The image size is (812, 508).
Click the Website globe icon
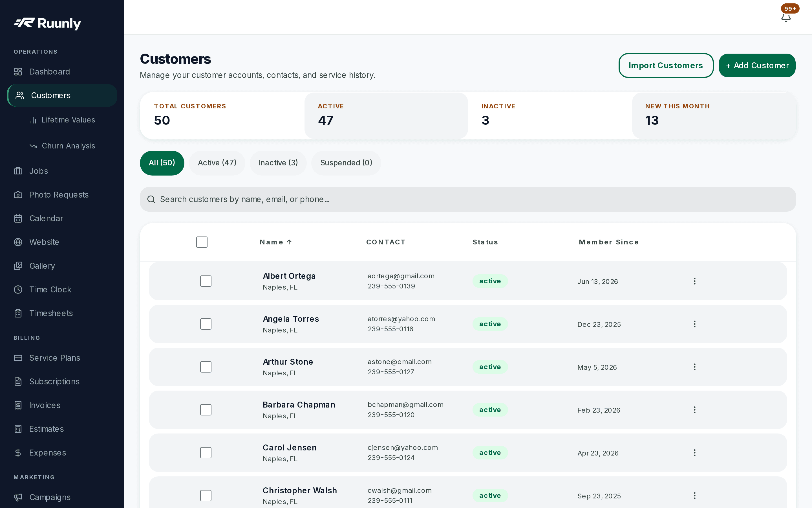[x=18, y=242]
